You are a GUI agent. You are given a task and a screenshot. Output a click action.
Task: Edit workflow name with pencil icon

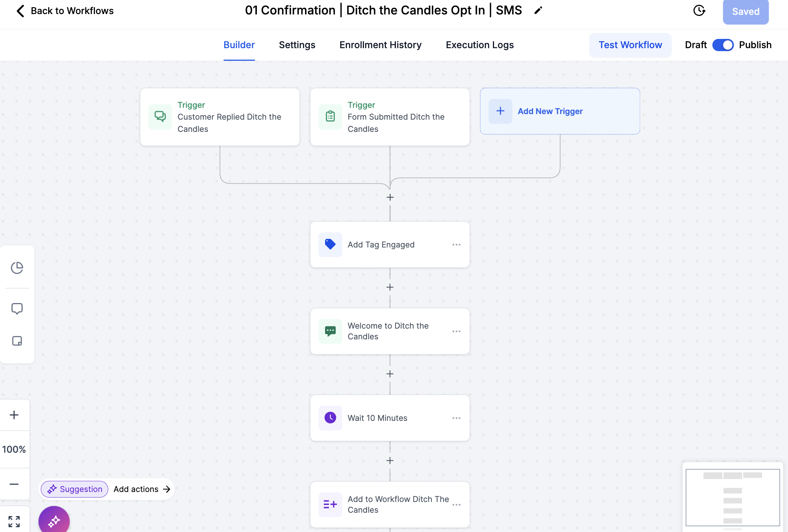tap(538, 10)
